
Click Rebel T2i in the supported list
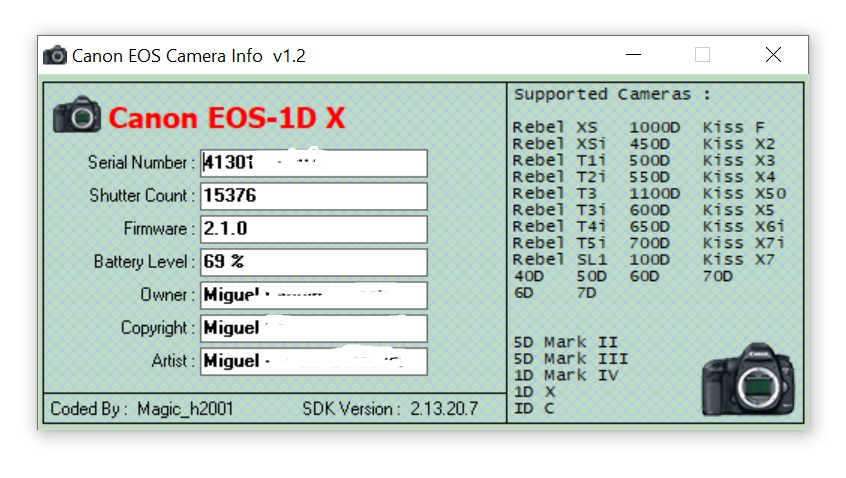560,177
